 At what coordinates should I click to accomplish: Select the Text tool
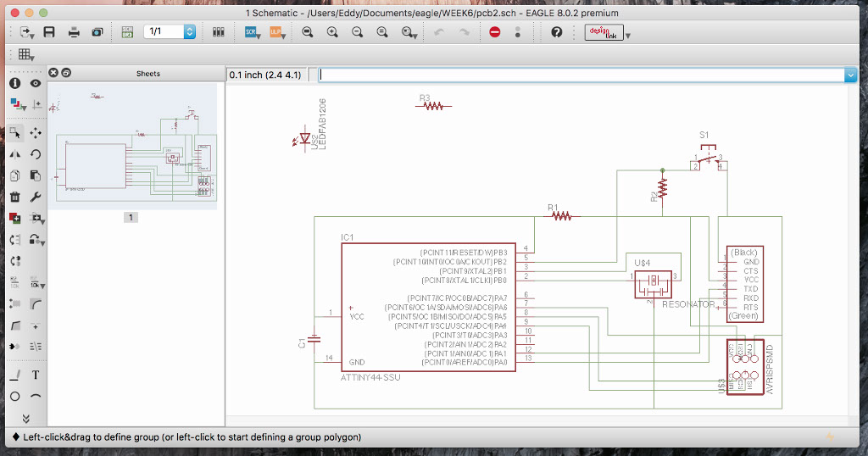(x=36, y=375)
